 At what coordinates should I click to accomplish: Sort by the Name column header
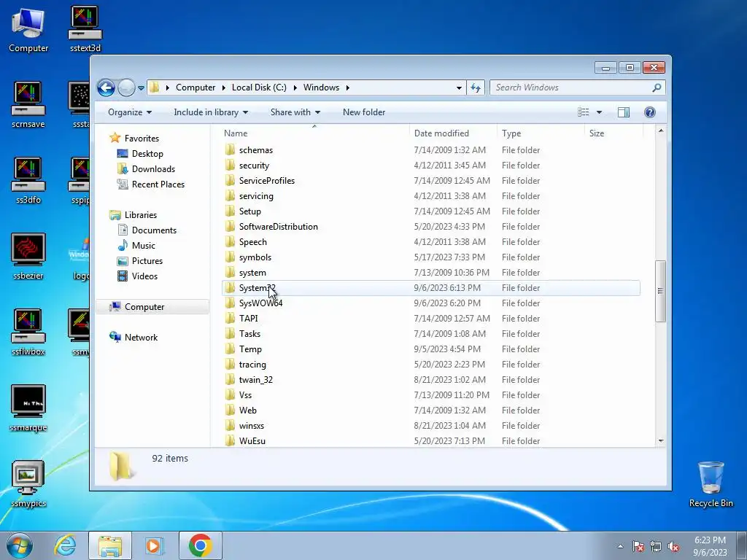pos(314,133)
